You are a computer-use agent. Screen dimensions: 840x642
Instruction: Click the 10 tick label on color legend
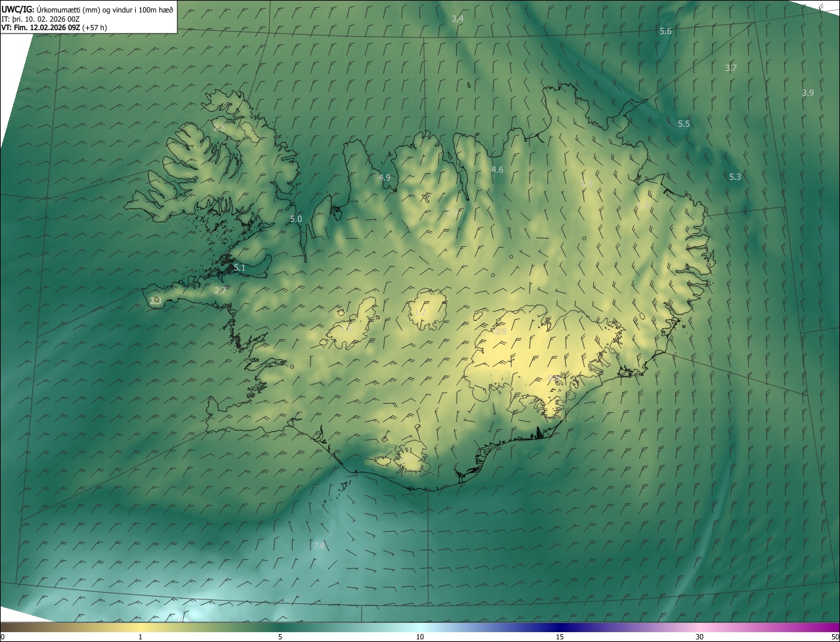(x=420, y=637)
